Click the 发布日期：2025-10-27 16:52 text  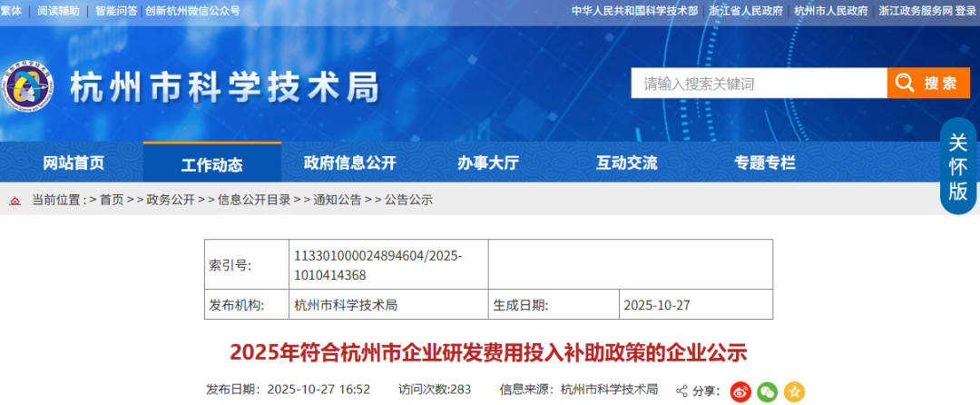point(289,390)
